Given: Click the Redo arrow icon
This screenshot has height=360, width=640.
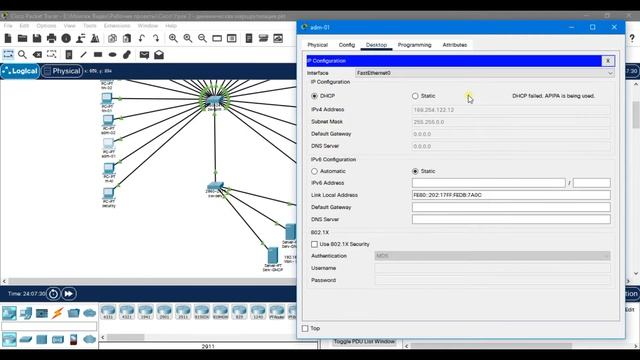Looking at the screenshot, I should pos(156,38).
